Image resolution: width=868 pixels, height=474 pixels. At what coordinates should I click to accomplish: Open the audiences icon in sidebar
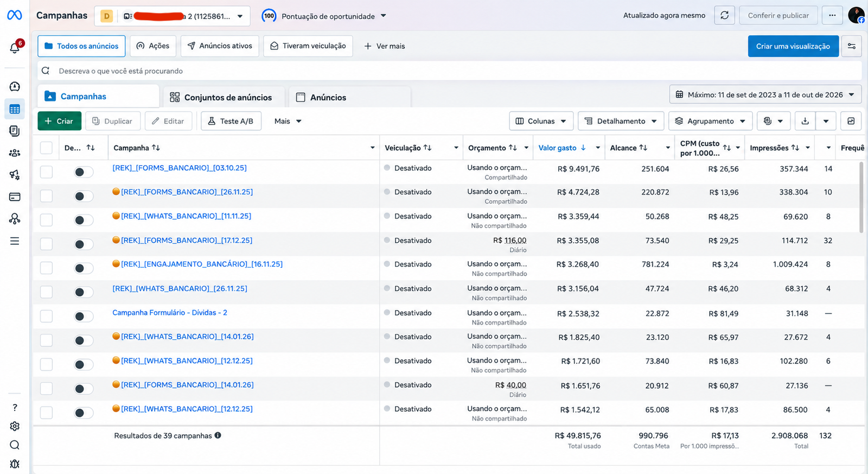(15, 153)
